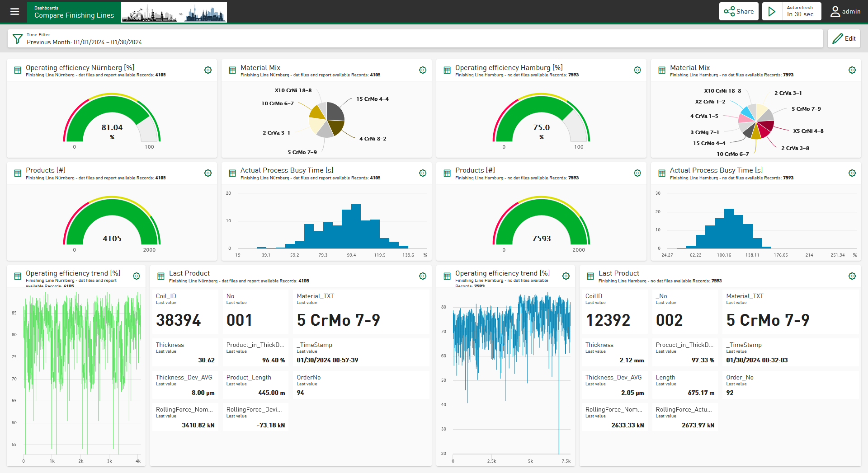
Task: Open the admin user menu
Action: [x=845, y=12]
